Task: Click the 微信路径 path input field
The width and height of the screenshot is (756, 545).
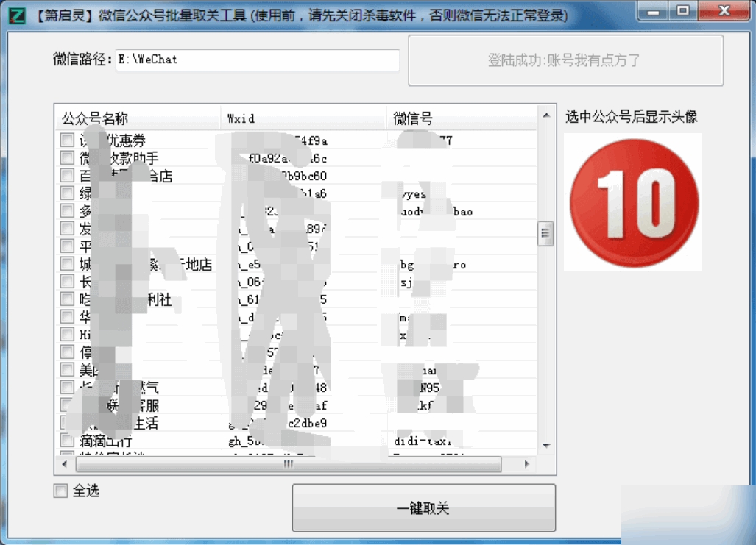Action: click(x=258, y=60)
